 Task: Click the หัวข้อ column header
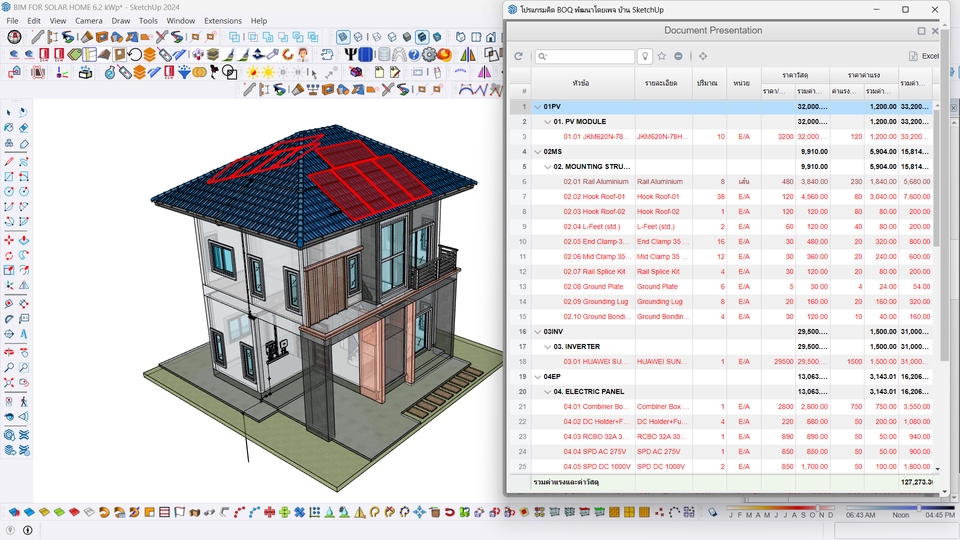point(582,83)
